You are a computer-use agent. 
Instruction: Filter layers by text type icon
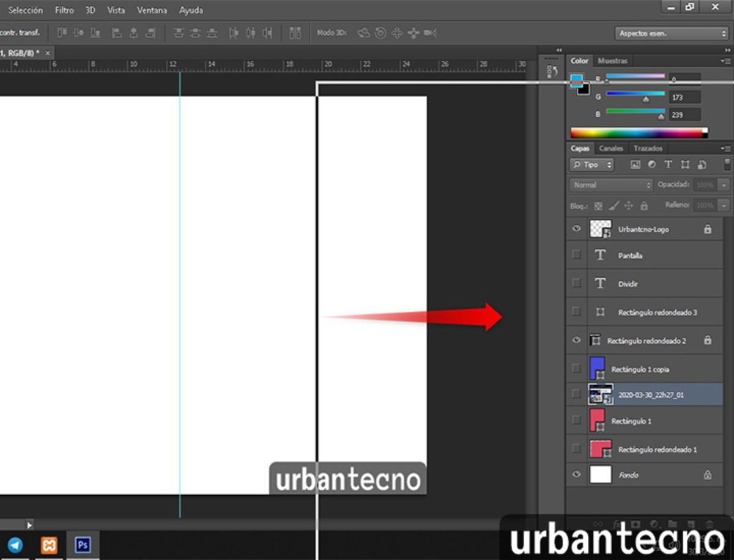(x=668, y=164)
